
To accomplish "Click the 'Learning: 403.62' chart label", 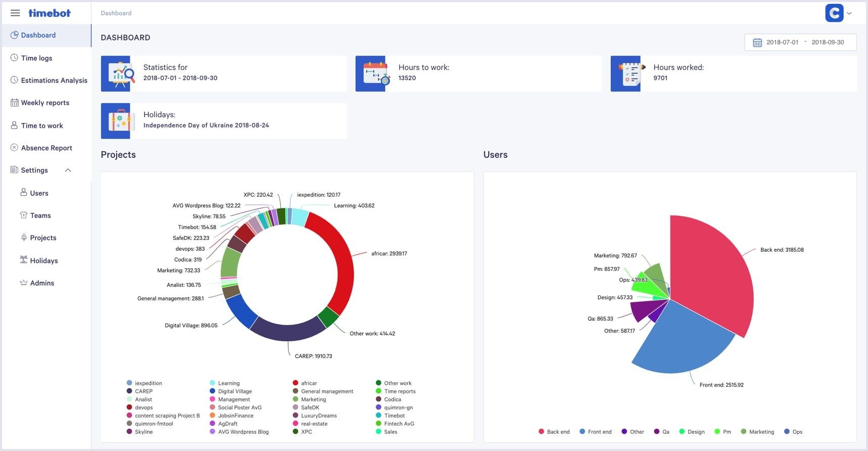I will pyautogui.click(x=354, y=206).
